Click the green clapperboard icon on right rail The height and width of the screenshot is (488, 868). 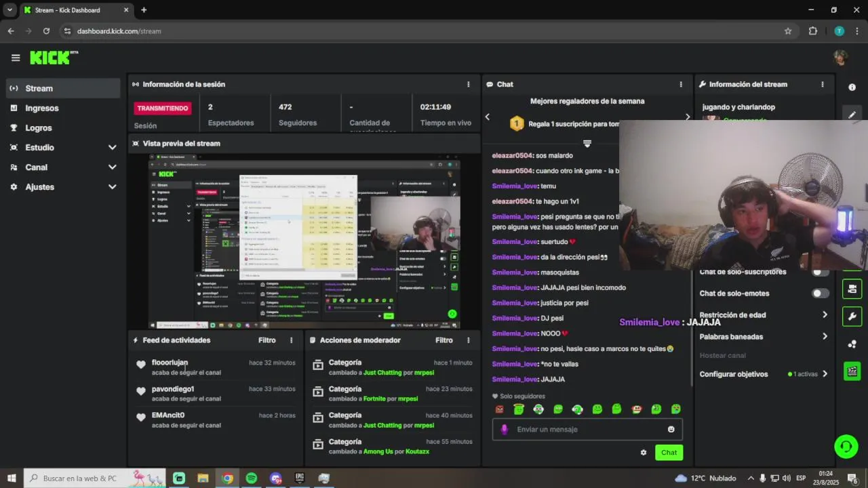[x=852, y=371]
